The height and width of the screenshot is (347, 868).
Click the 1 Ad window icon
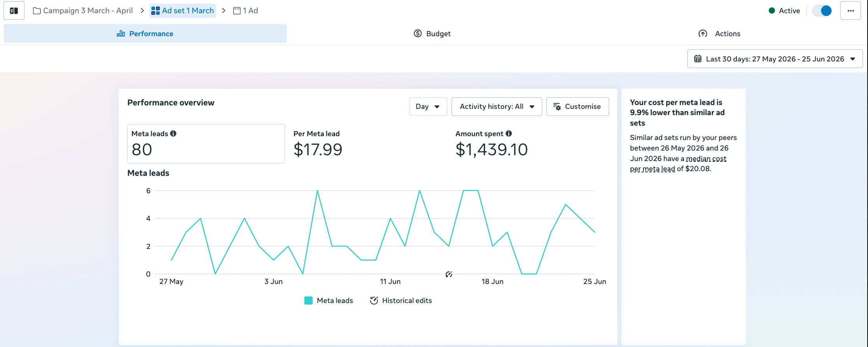(x=237, y=11)
